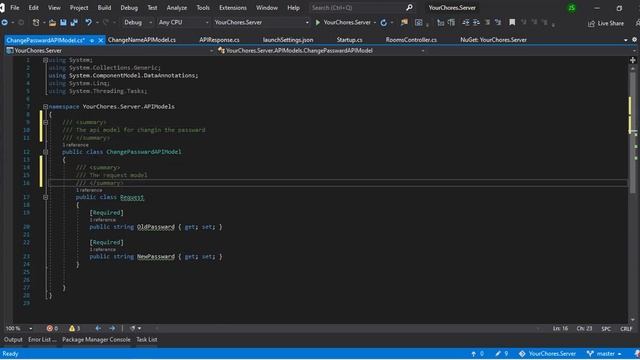This screenshot has width=640, height=360.
Task: Pin the ChangePasswordAPIModel.cs tab
Action: [x=92, y=40]
